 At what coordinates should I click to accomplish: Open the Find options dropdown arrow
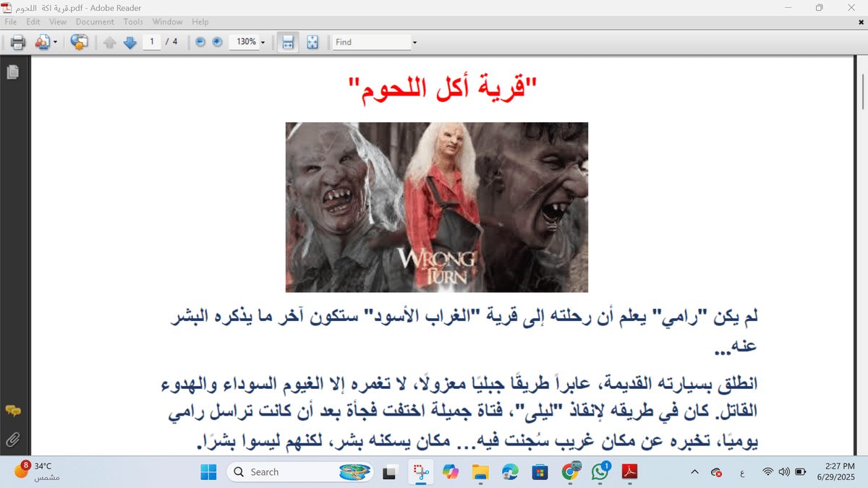click(414, 42)
